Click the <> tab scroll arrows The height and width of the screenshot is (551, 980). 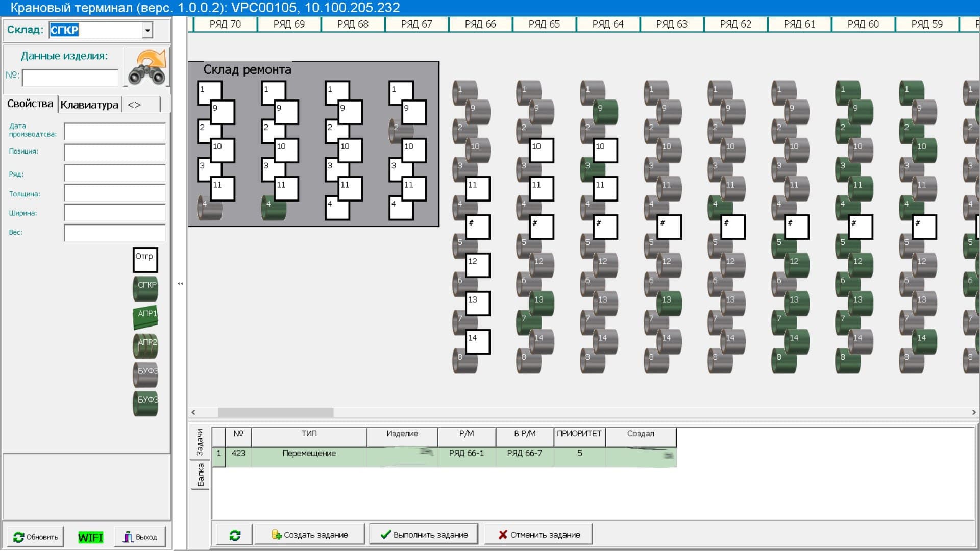(x=134, y=105)
